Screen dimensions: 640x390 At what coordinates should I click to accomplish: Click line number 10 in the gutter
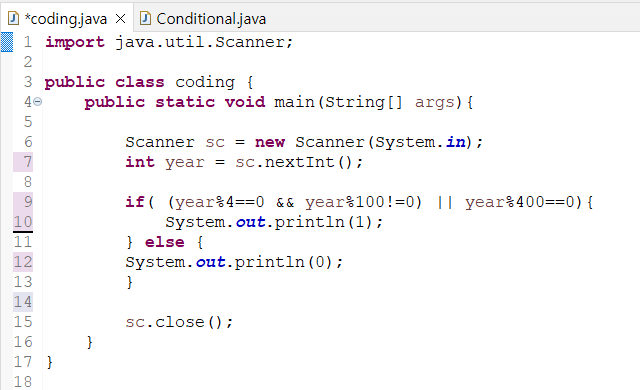[23, 222]
